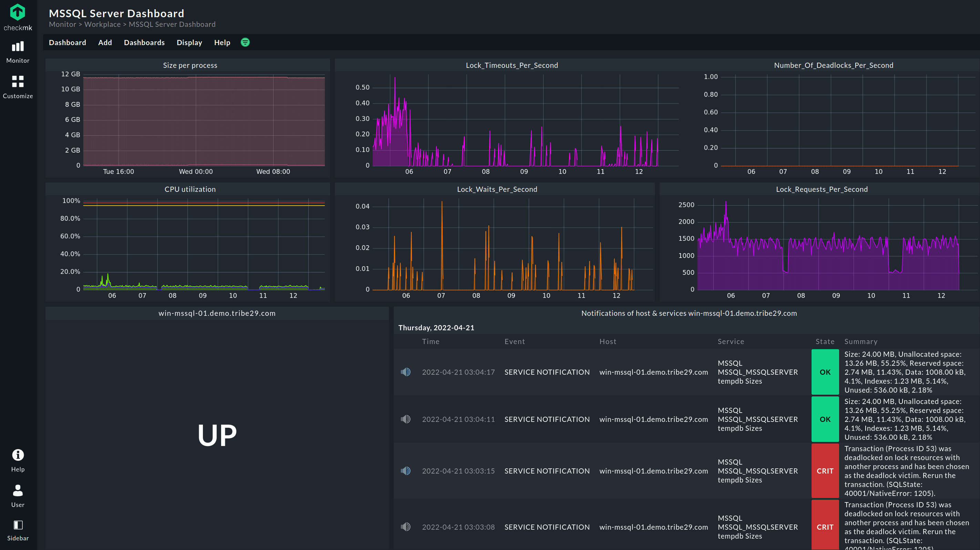Open the Lock_Waits_Per_Second graph title
Viewport: 980px width, 550px height.
[497, 189]
